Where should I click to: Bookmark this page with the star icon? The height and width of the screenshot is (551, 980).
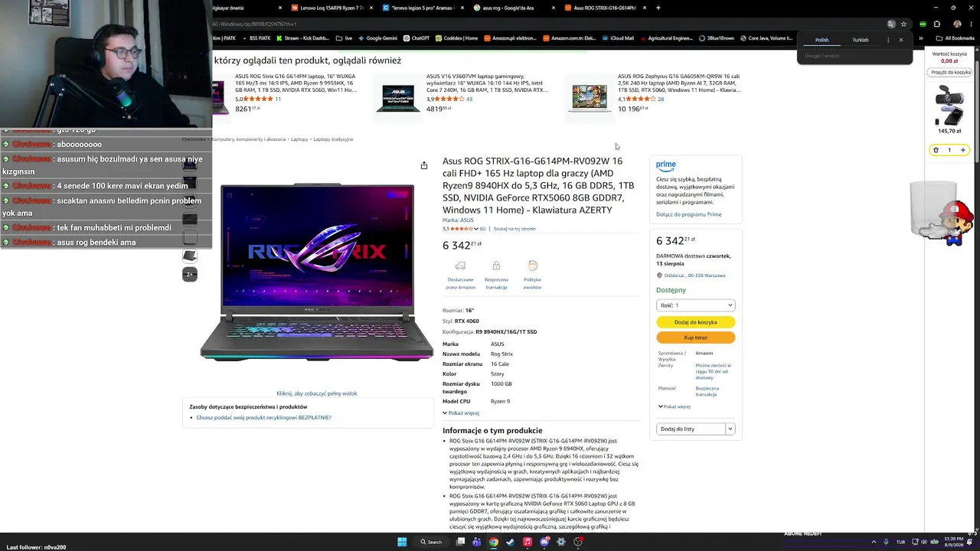pyautogui.click(x=903, y=24)
